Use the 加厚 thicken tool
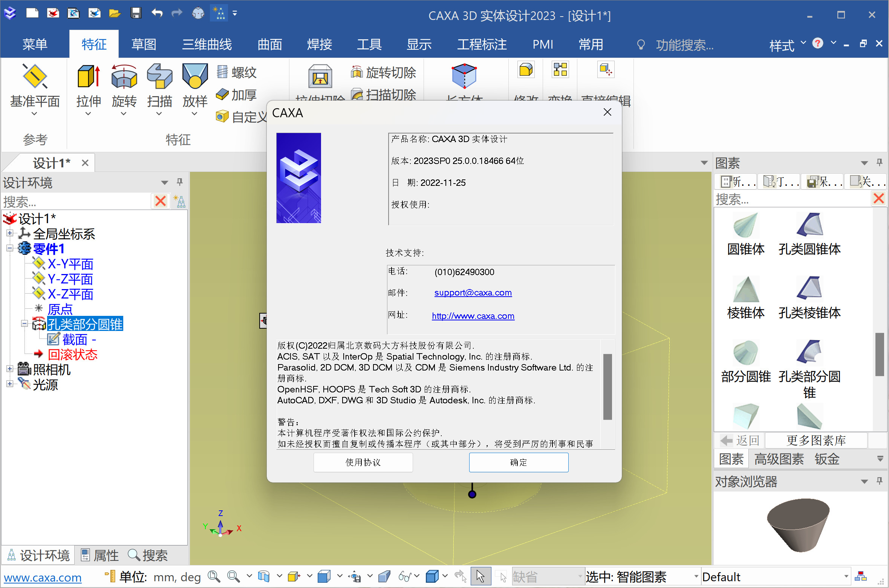Image resolution: width=889 pixels, height=588 pixels. click(x=237, y=95)
